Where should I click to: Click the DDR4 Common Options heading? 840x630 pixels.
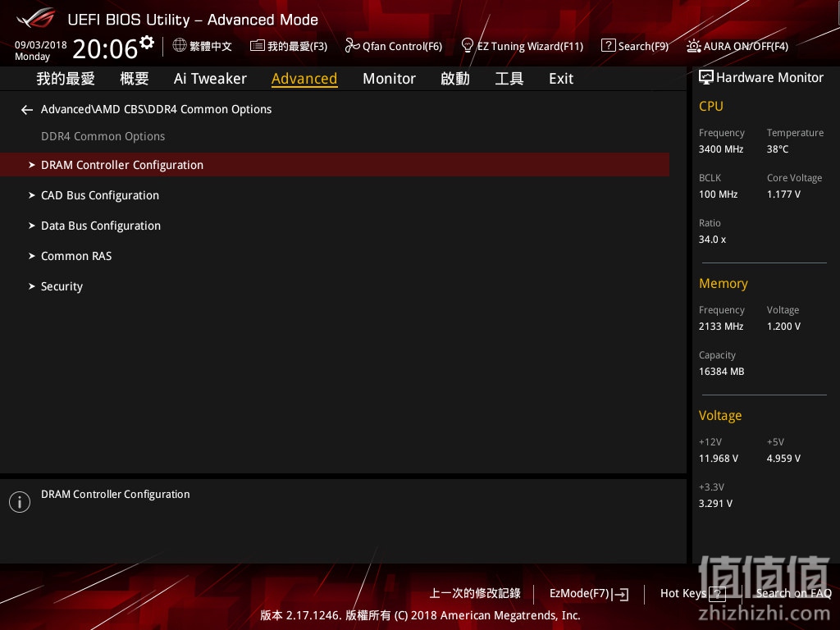pos(103,137)
